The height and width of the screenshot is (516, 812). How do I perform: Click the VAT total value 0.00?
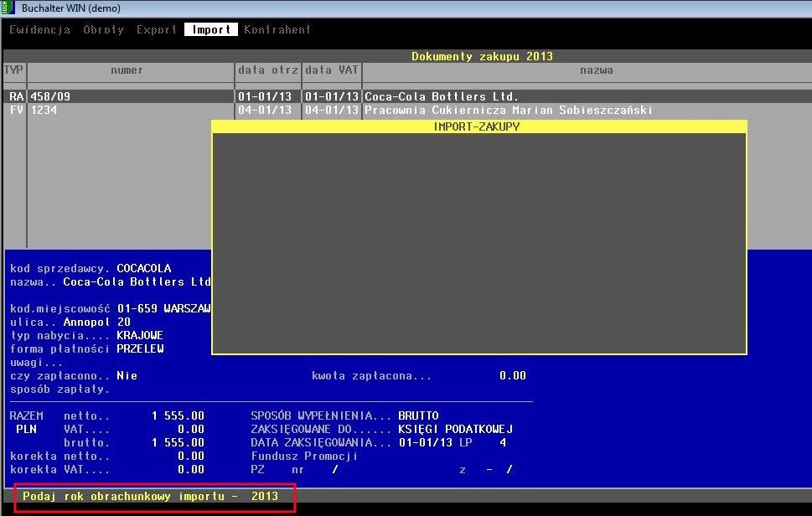click(x=191, y=429)
